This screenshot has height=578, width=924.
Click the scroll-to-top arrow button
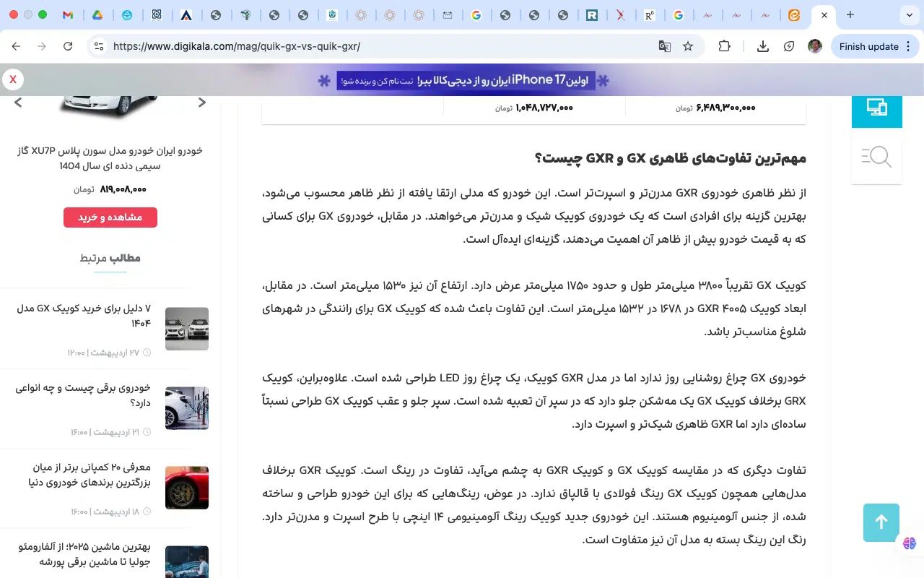coord(881,522)
